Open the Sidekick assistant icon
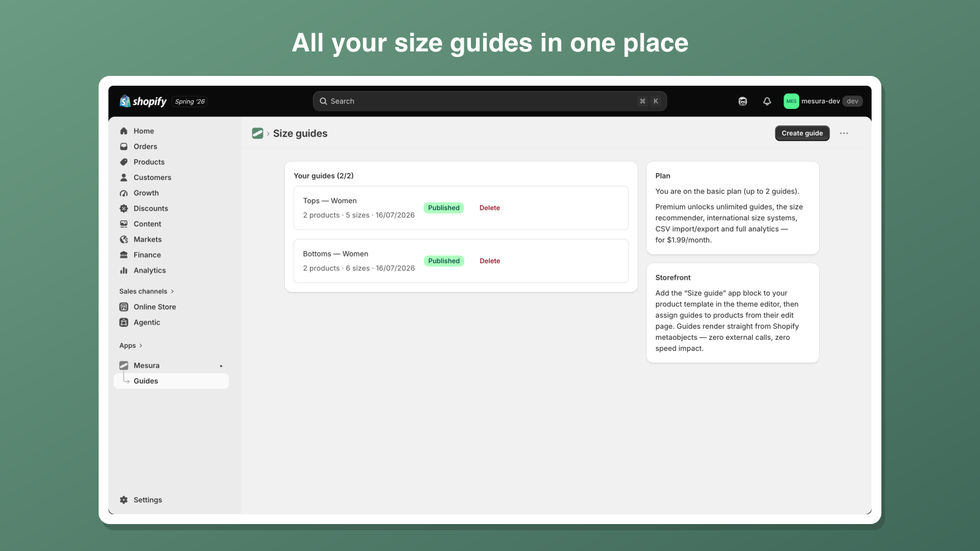This screenshot has height=551, width=980. 742,102
